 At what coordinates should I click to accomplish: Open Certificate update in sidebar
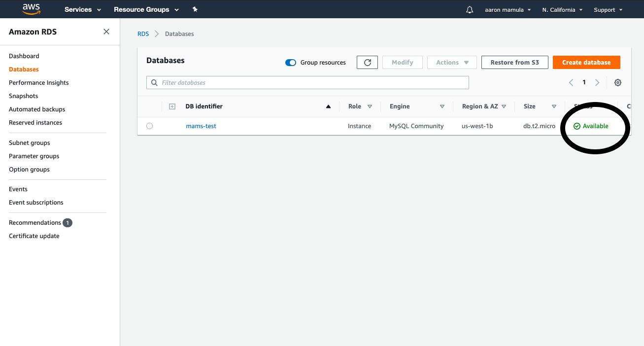[x=34, y=236]
